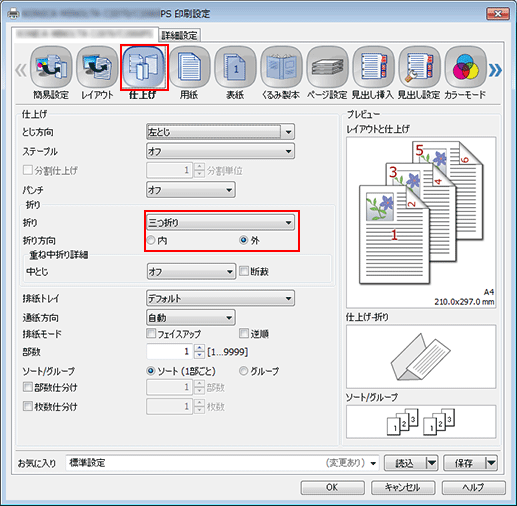This screenshot has height=506, width=517.
Task: Open the 簡易設定 icon tab
Action: [51, 67]
